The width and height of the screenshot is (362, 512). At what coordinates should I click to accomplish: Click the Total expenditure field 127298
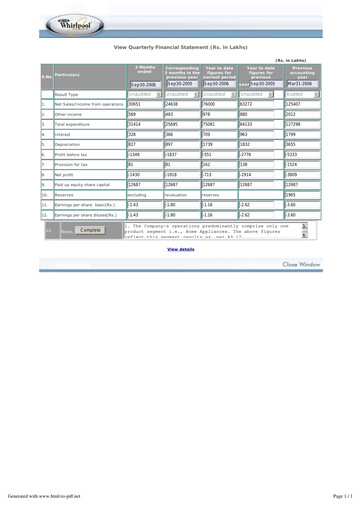click(x=303, y=124)
